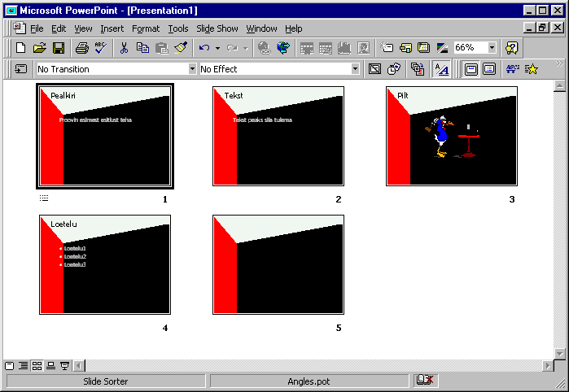Click the Angles.pot status bar label
Screen dimensions: 569x392
tap(309, 381)
